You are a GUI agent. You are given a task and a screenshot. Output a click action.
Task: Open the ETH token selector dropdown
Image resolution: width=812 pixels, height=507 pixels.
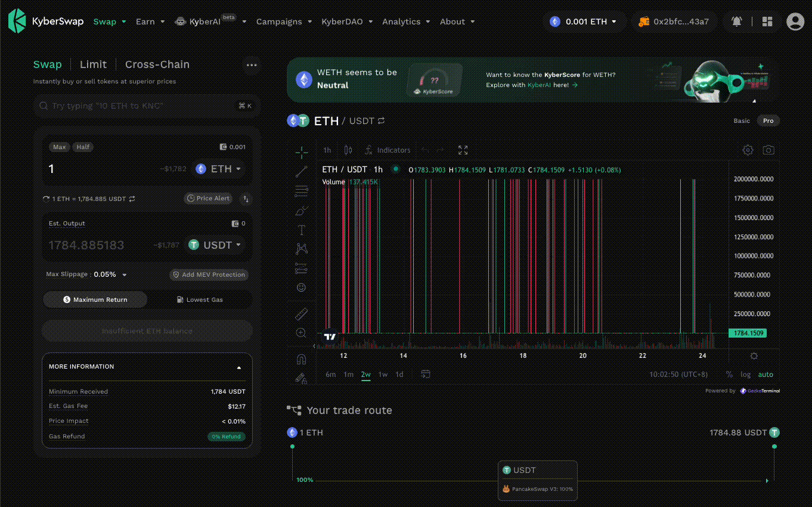click(x=219, y=169)
